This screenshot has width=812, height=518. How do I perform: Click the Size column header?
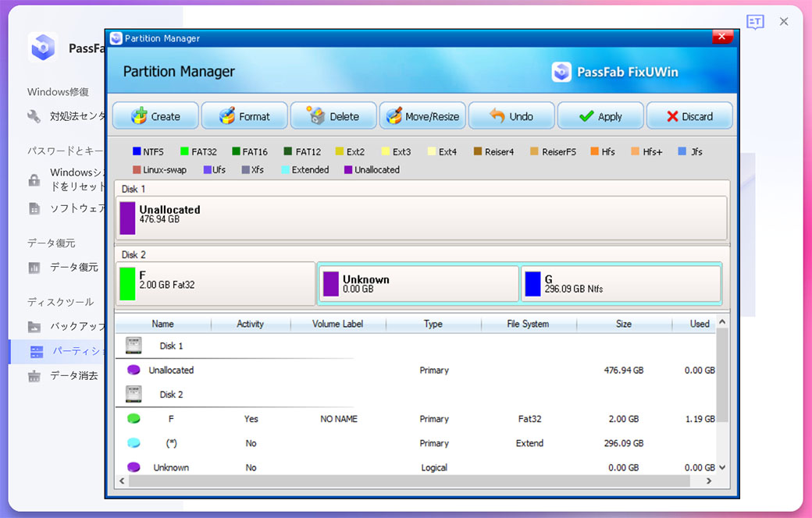click(623, 324)
